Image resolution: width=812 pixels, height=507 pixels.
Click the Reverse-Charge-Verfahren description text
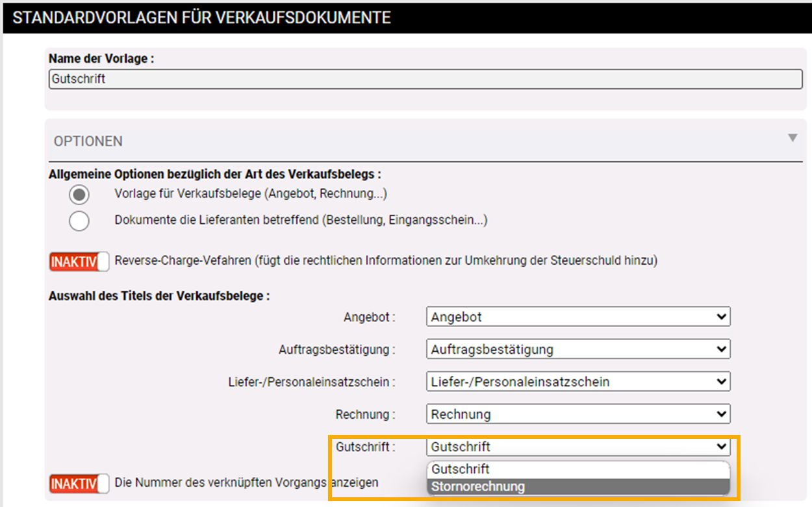click(386, 261)
